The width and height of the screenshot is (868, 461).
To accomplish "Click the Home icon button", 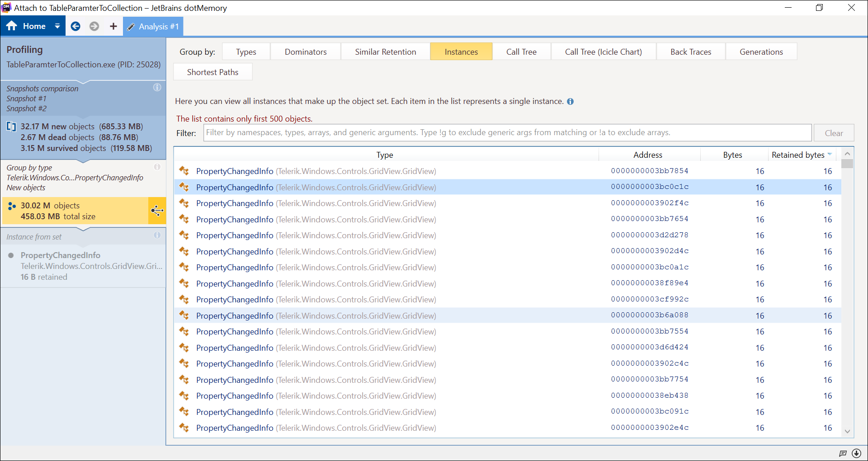I will pyautogui.click(x=12, y=26).
